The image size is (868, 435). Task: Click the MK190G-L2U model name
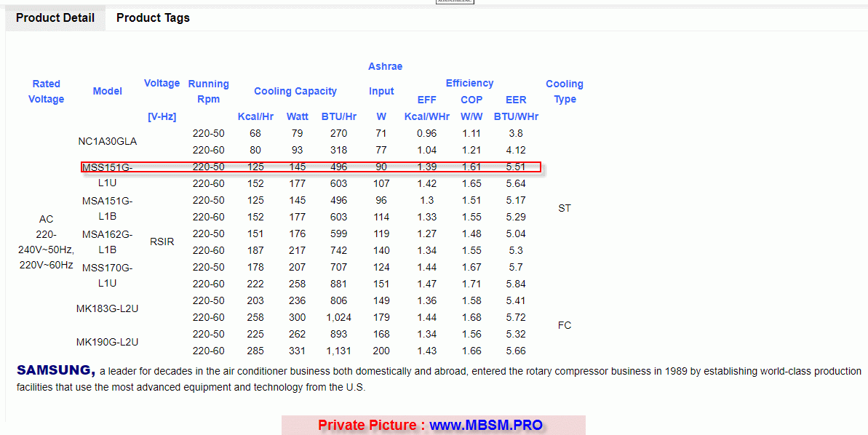pyautogui.click(x=108, y=342)
